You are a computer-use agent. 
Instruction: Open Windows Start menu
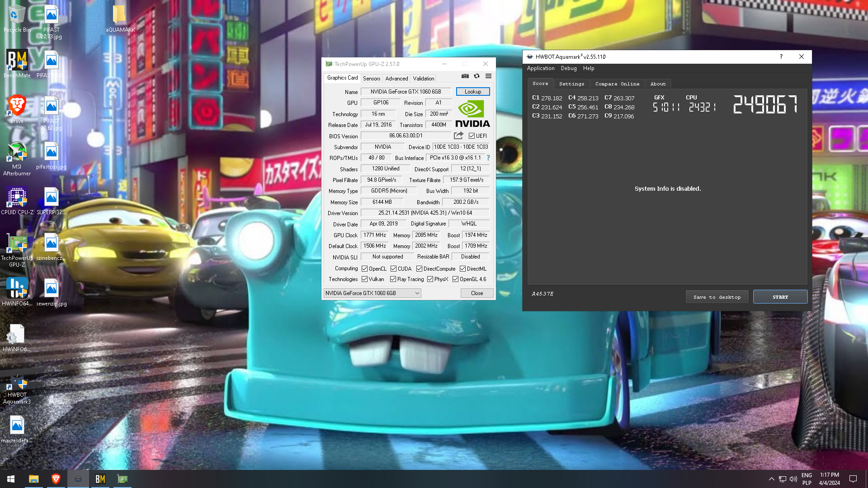click(x=11, y=479)
